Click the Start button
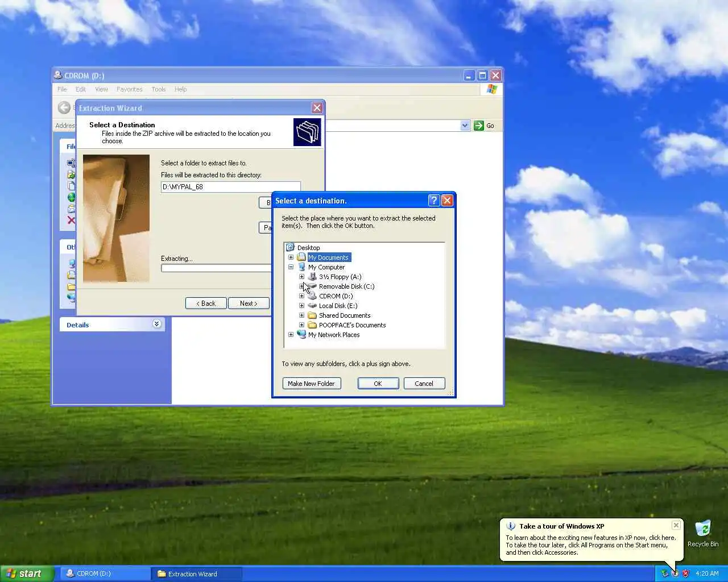The height and width of the screenshot is (582, 728). click(27, 573)
